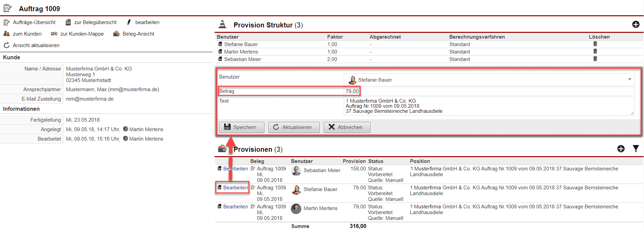Click the Position column header in Provisionen
The height and width of the screenshot is (229, 644).
pyautogui.click(x=420, y=161)
